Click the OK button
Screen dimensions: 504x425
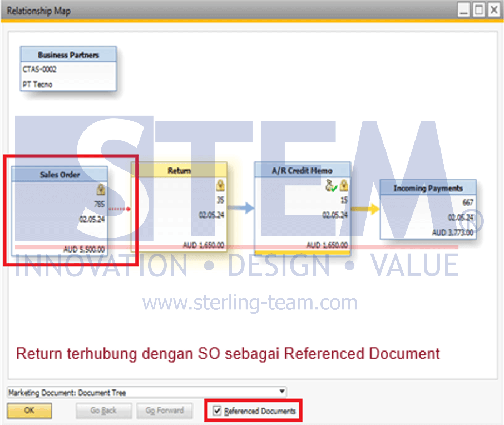tap(29, 411)
